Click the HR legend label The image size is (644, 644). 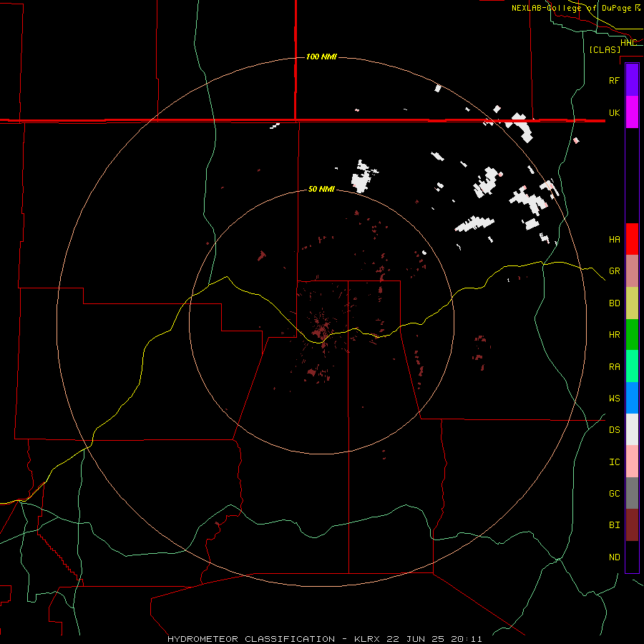[614, 335]
